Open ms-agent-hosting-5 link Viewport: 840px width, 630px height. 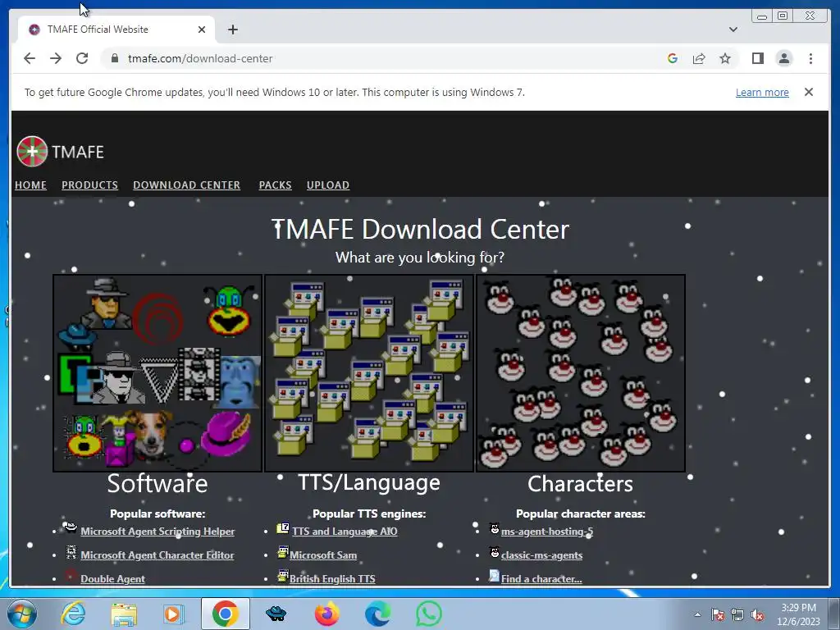(547, 532)
